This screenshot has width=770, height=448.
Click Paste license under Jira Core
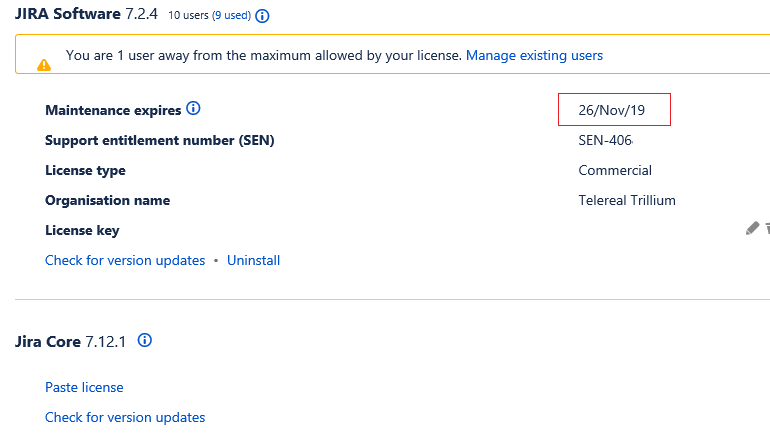click(x=84, y=388)
